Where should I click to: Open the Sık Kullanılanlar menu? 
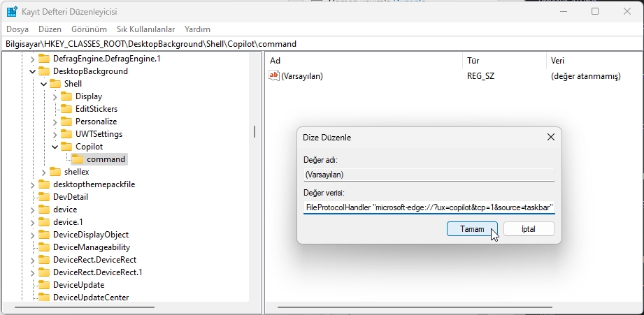click(x=145, y=29)
